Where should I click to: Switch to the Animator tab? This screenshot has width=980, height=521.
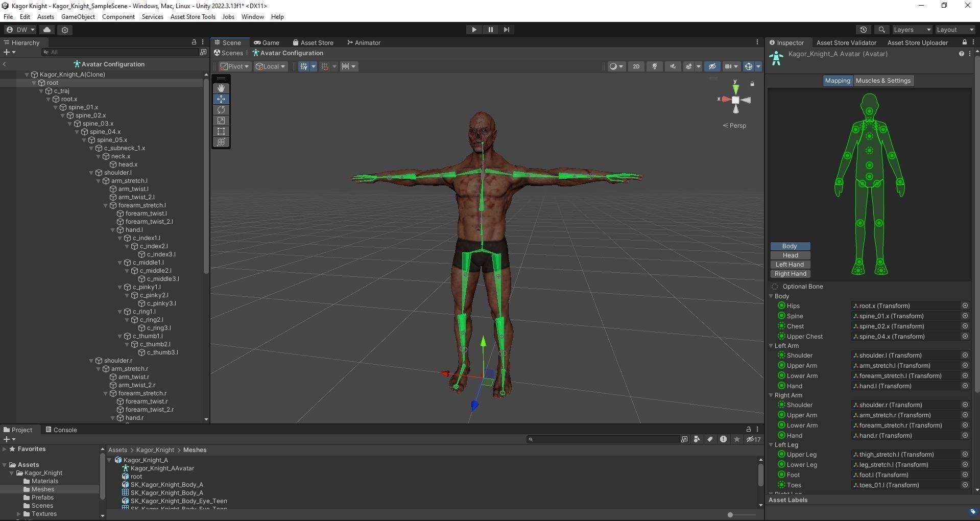click(364, 42)
